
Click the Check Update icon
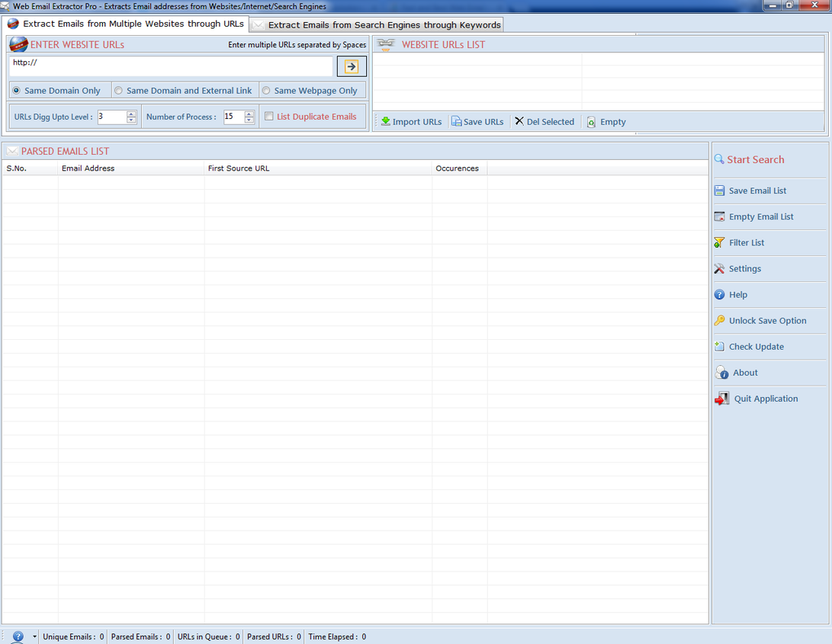[x=719, y=346]
